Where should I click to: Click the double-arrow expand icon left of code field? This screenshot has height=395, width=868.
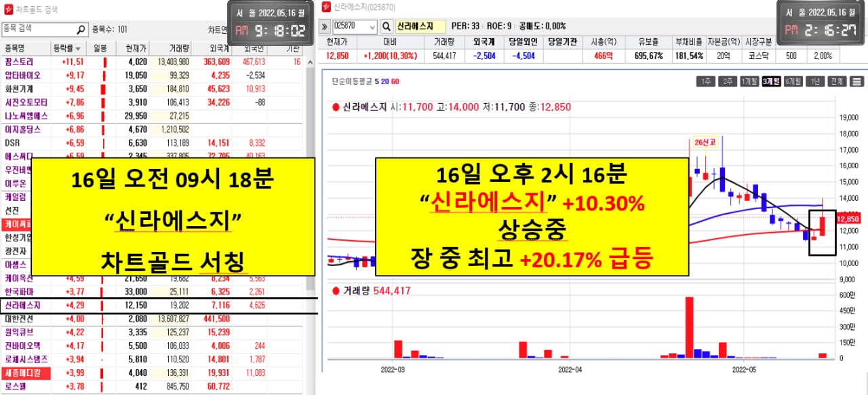coord(325,26)
